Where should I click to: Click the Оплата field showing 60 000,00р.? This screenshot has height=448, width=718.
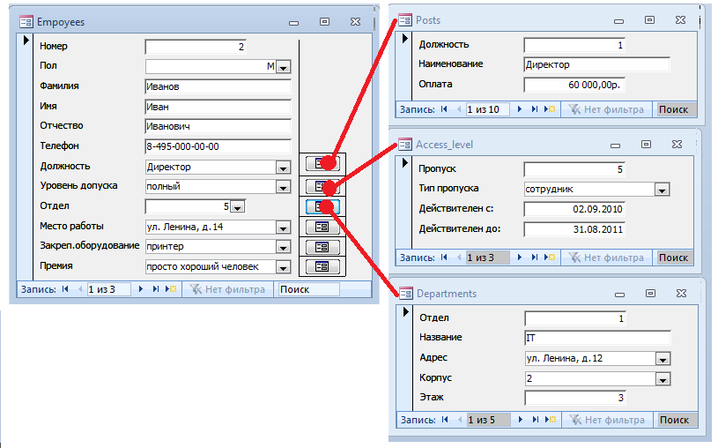click(x=574, y=85)
